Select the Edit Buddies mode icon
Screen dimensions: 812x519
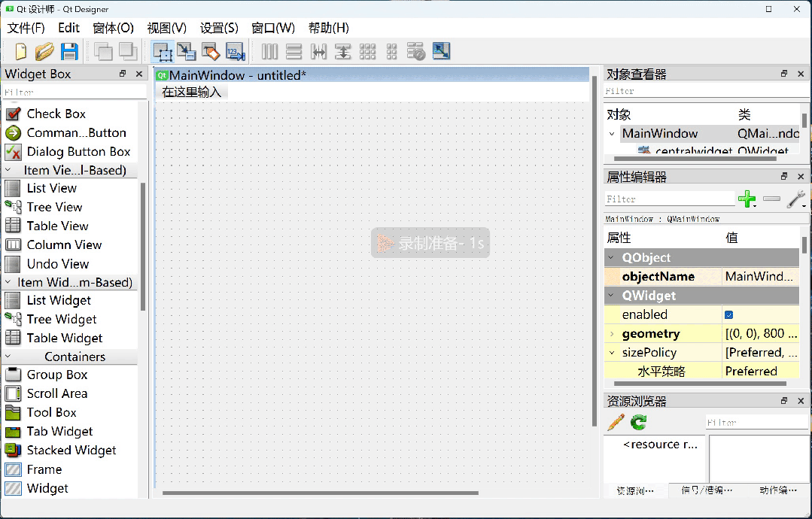(x=211, y=52)
